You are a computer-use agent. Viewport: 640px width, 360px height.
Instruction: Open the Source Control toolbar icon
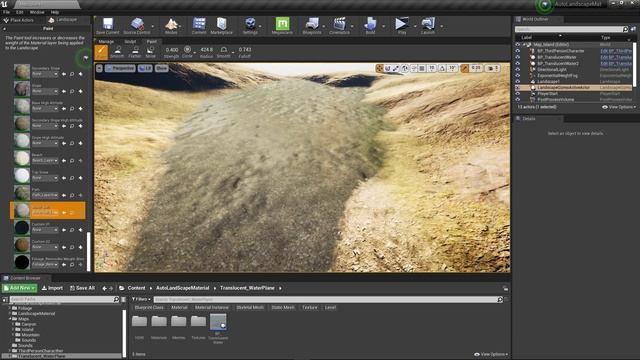137,26
